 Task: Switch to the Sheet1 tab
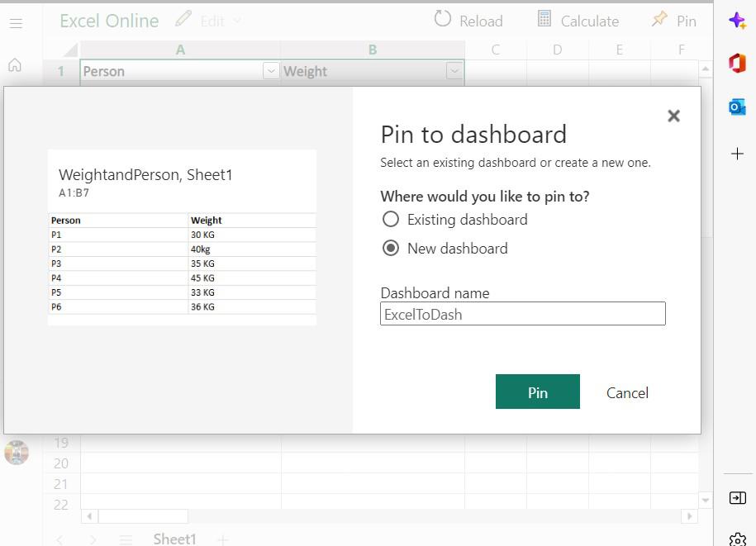click(x=174, y=539)
